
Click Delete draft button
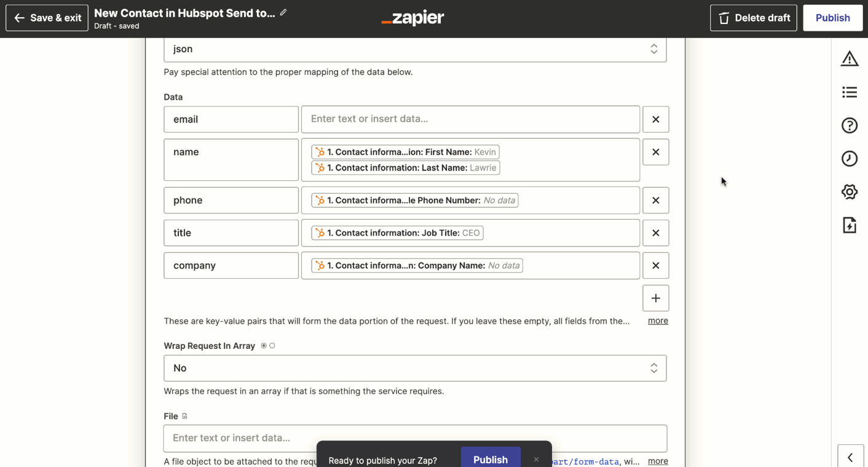(754, 18)
